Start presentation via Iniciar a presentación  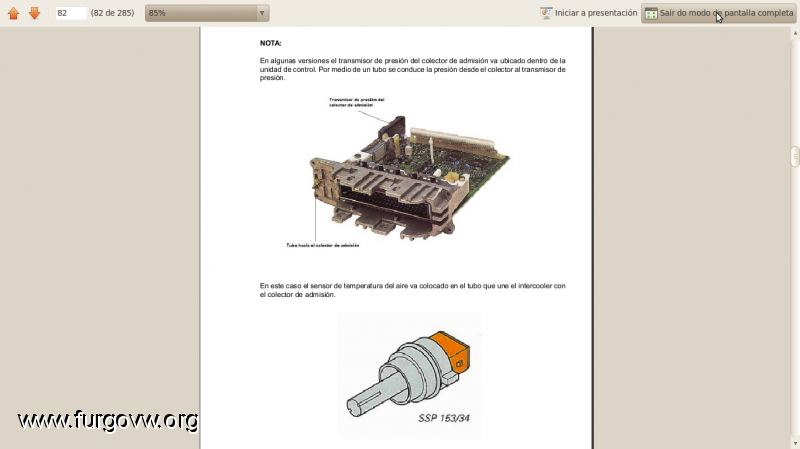(588, 13)
